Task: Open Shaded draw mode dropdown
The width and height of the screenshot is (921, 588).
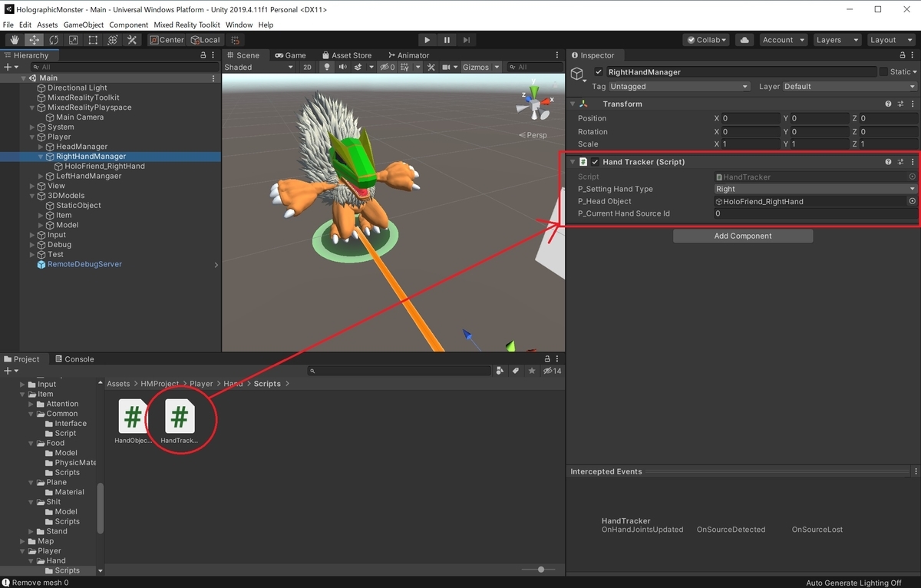Action: click(x=259, y=67)
